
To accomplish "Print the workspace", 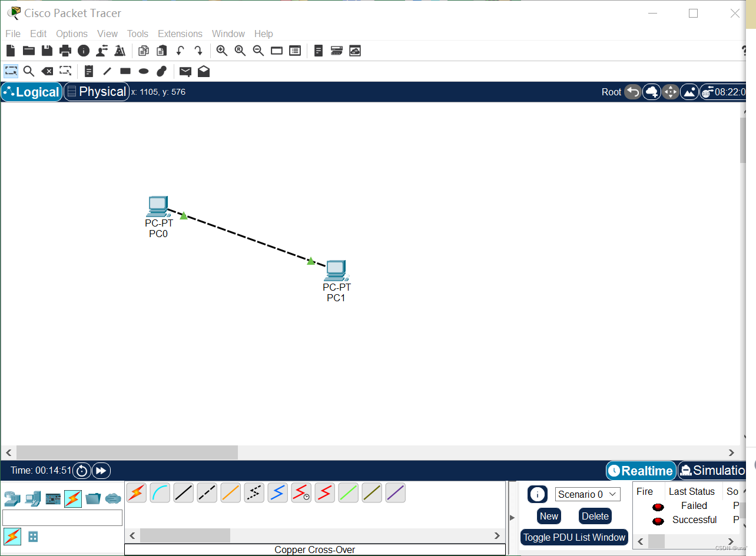I will click(x=65, y=51).
